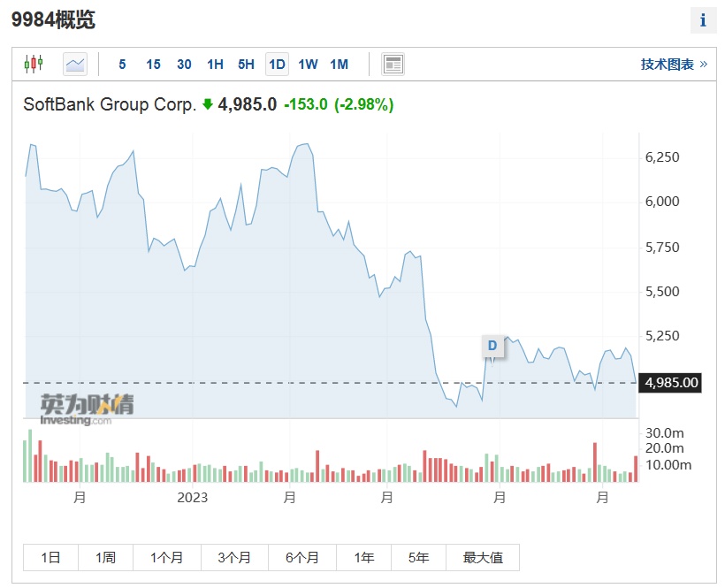
Task: Click the 6个月 range button
Action: (x=302, y=557)
